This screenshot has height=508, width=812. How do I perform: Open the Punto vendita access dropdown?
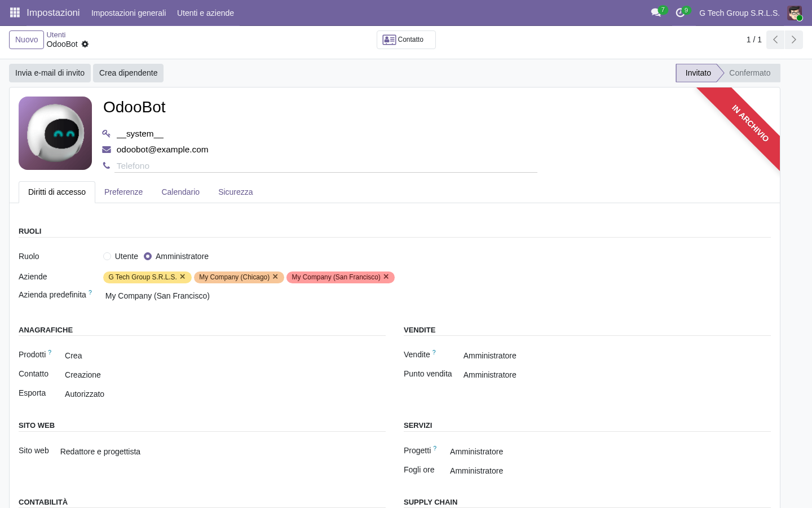[x=617, y=375]
